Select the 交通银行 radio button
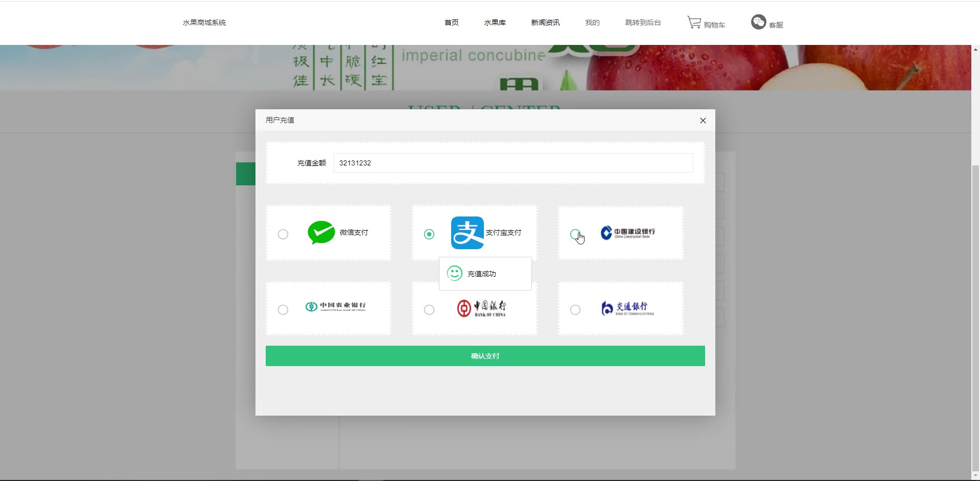This screenshot has height=481, width=980. pos(575,310)
